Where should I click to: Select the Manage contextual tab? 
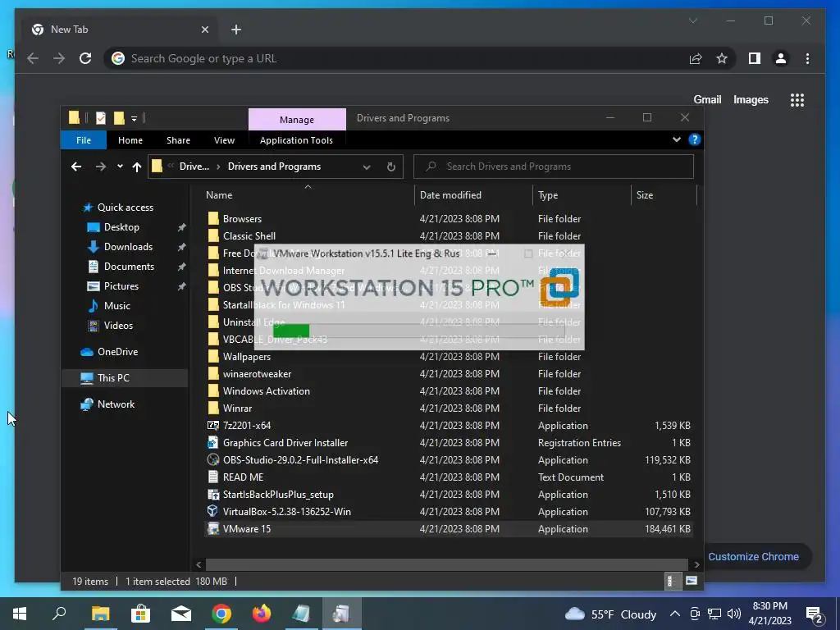297,120
